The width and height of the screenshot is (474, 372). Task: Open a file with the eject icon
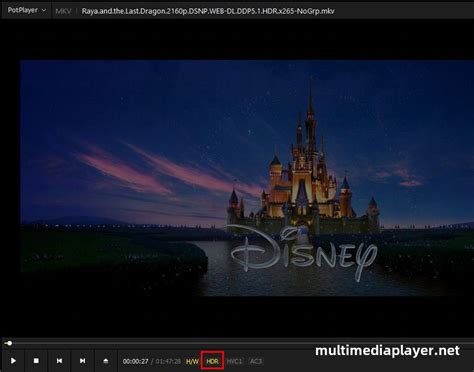[x=106, y=361]
